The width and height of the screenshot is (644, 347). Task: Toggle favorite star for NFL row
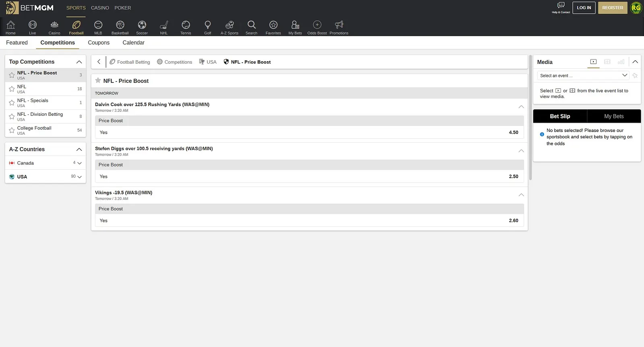[12, 89]
